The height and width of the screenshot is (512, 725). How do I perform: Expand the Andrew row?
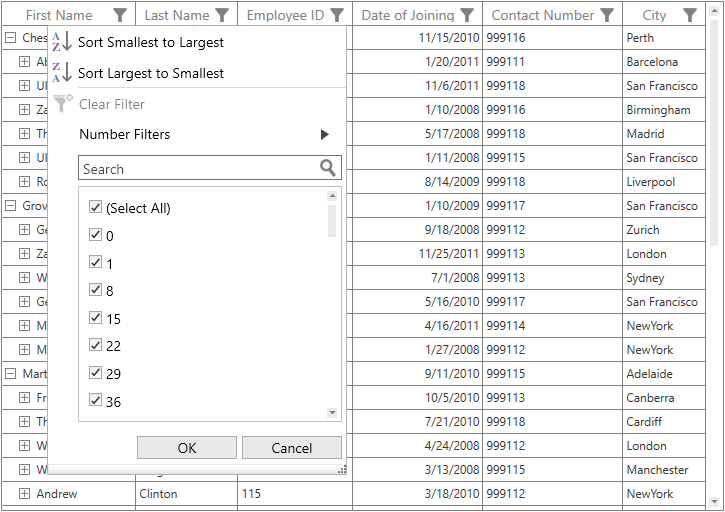pyautogui.click(x=25, y=493)
